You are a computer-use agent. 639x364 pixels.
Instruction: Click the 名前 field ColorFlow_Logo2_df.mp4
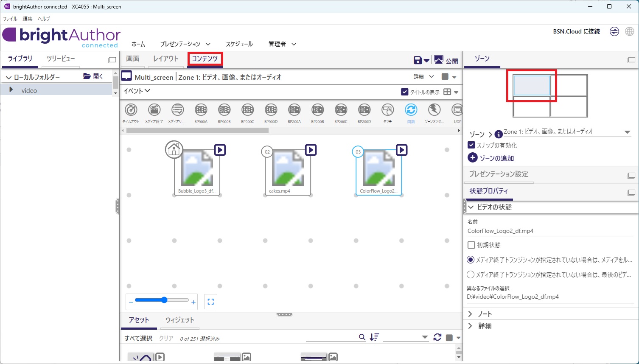550,231
